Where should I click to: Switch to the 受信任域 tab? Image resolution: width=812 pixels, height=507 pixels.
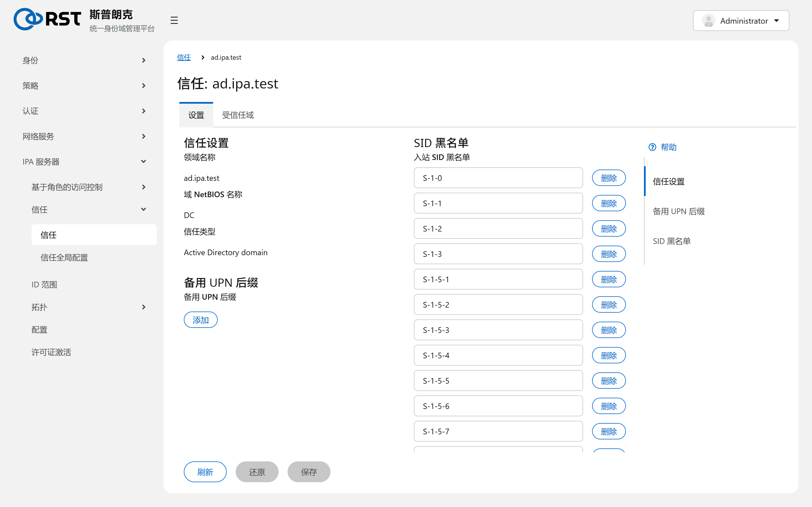(x=238, y=115)
